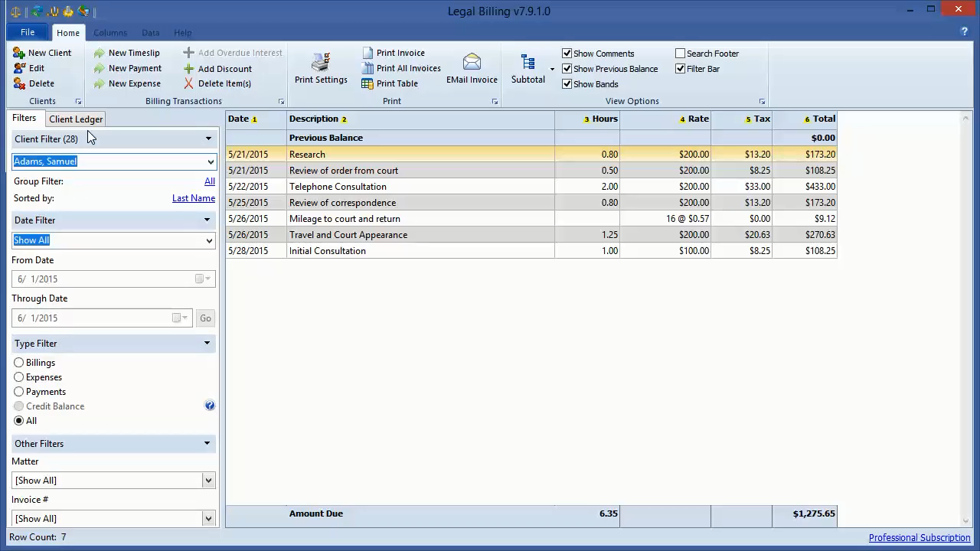
Task: Sort by the Date column header
Action: click(x=256, y=119)
